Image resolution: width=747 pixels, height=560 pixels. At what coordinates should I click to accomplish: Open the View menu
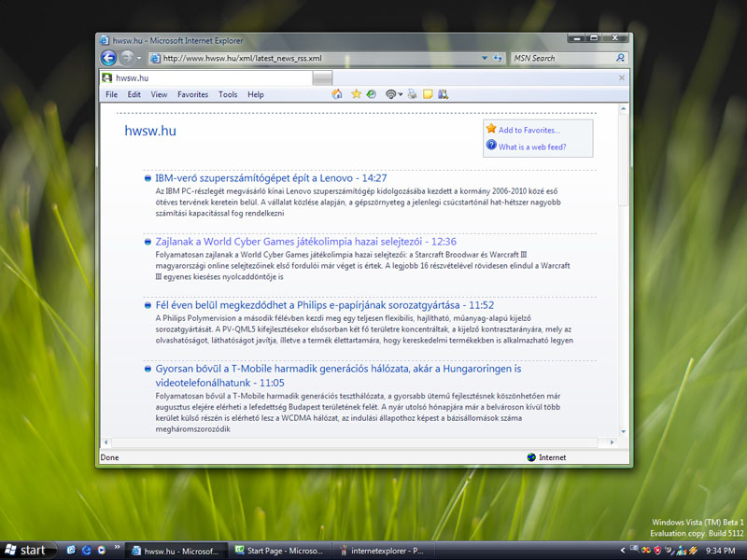click(x=159, y=94)
